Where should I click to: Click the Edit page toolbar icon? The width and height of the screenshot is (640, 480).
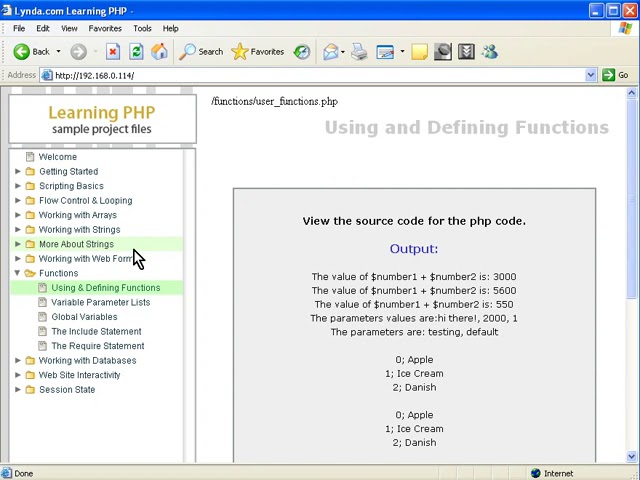[385, 52]
